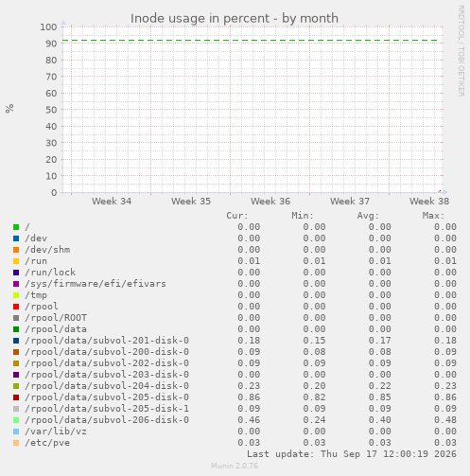This screenshot has width=470, height=476.
Task: Click the /rpool/data/subvol-204-disk-0 legend label
Action: pos(107,386)
